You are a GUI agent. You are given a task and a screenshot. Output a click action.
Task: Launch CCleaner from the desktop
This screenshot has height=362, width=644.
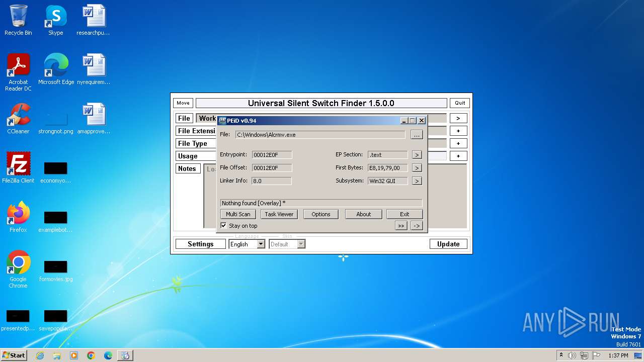coord(18,119)
